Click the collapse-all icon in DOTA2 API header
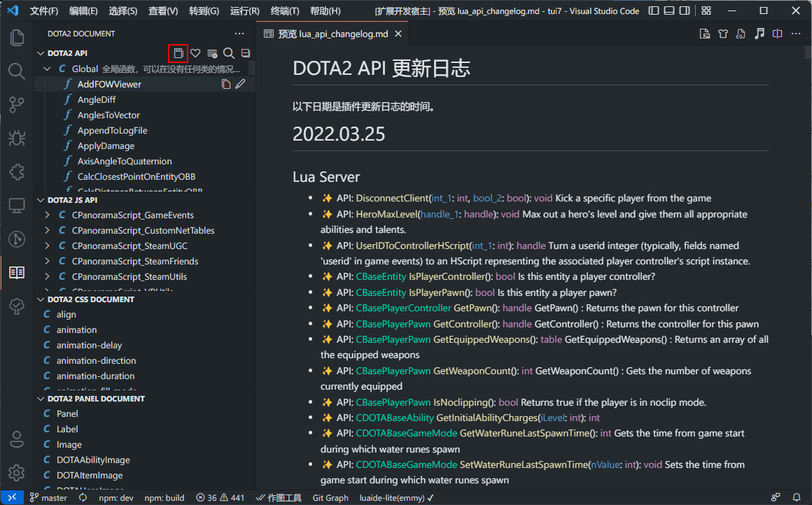The height and width of the screenshot is (505, 812). tap(246, 53)
